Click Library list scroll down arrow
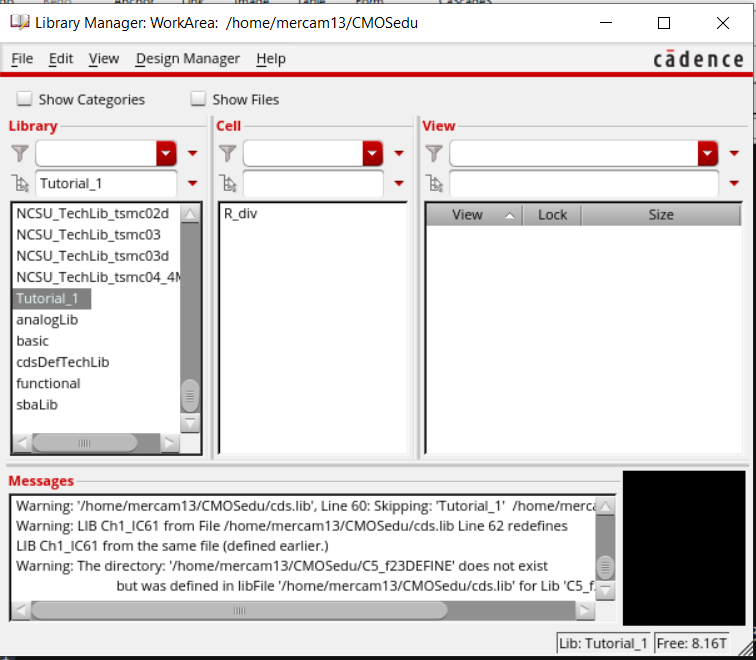The width and height of the screenshot is (756, 660). [x=190, y=423]
